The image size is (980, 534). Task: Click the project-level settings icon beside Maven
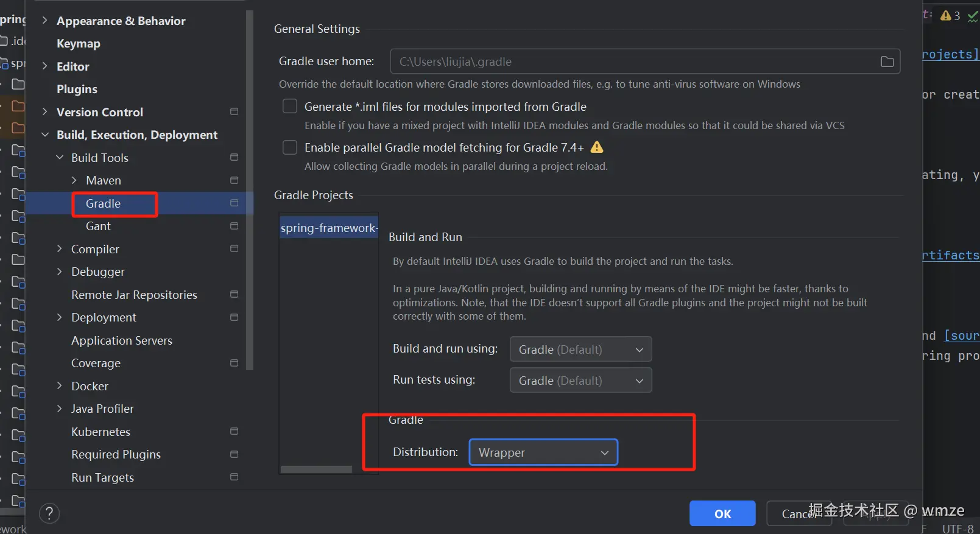tap(234, 180)
